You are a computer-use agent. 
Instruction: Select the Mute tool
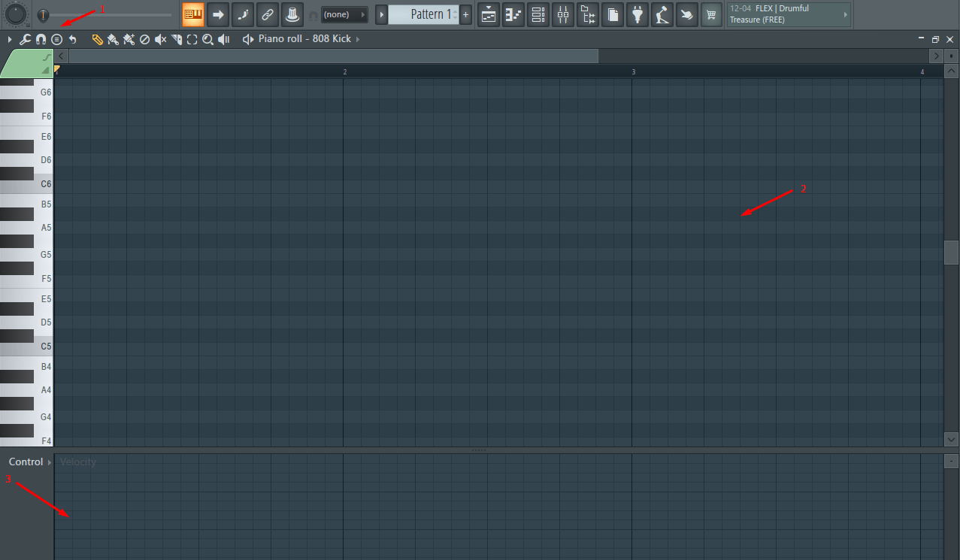(x=160, y=39)
